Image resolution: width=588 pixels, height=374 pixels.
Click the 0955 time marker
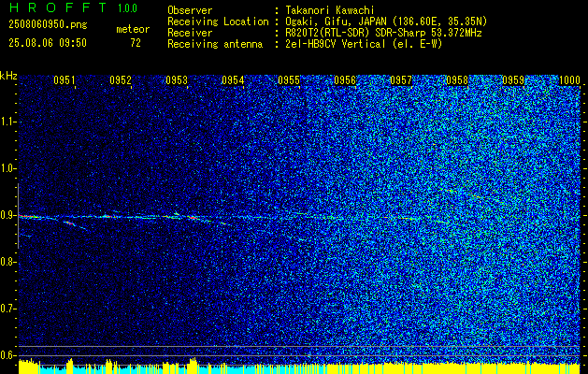tap(289, 79)
